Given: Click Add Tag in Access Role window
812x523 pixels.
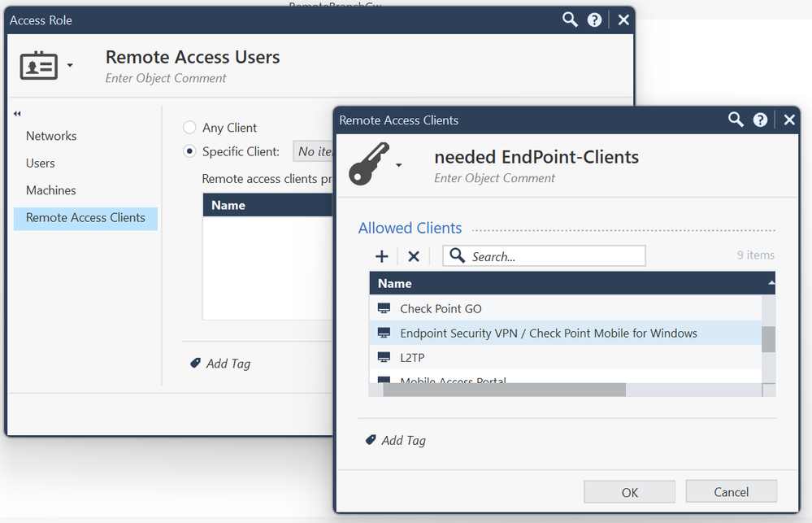Looking at the screenshot, I should click(228, 364).
